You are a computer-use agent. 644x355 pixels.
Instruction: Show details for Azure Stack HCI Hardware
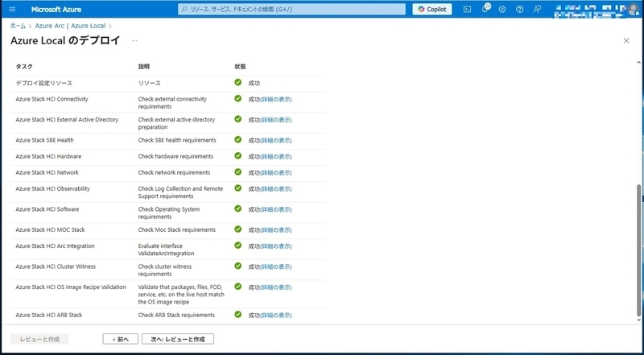pyautogui.click(x=276, y=156)
